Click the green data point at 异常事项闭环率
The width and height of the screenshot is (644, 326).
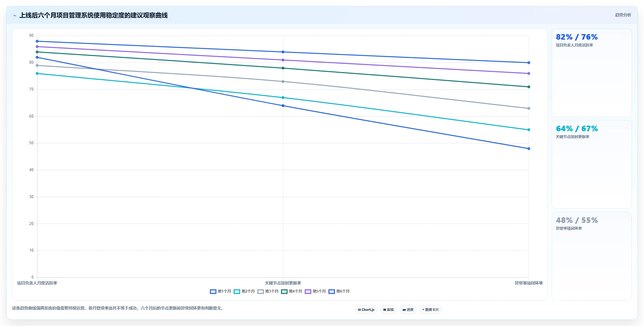[x=529, y=87]
